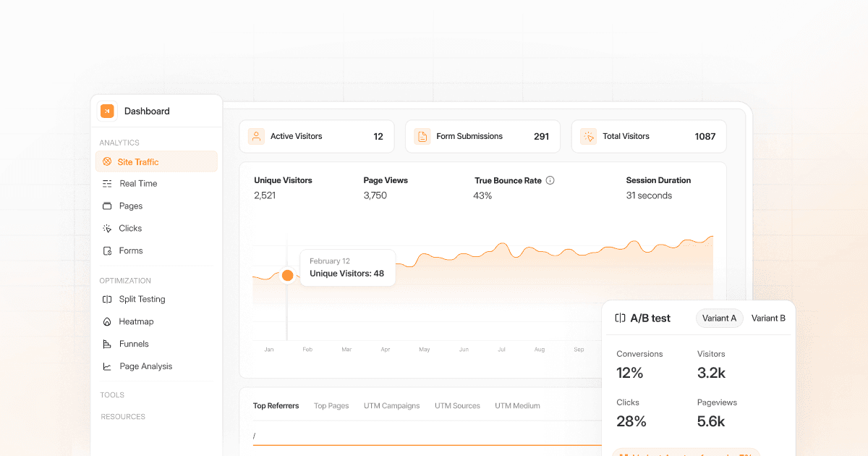Click the True Bounce Rate info icon
This screenshot has width=868, height=456.
550,180
